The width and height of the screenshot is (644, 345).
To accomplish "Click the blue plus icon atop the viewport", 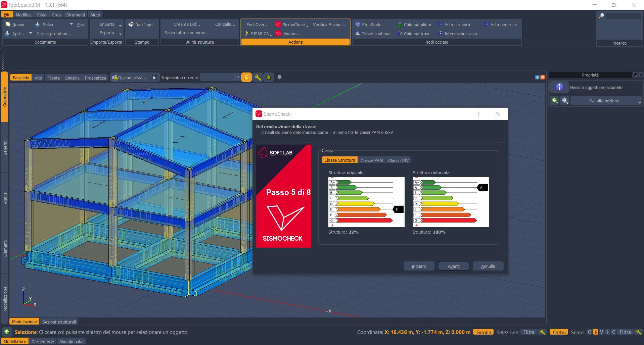I will click(537, 77).
